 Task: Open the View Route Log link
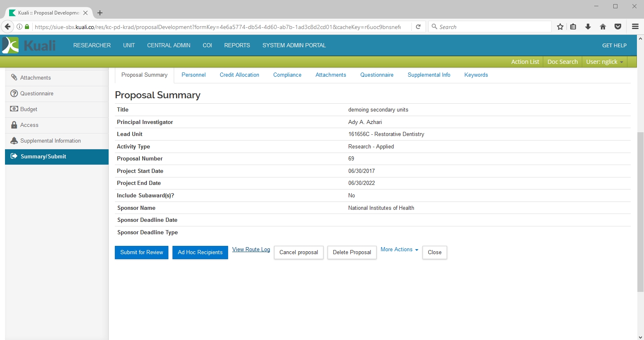coord(251,250)
